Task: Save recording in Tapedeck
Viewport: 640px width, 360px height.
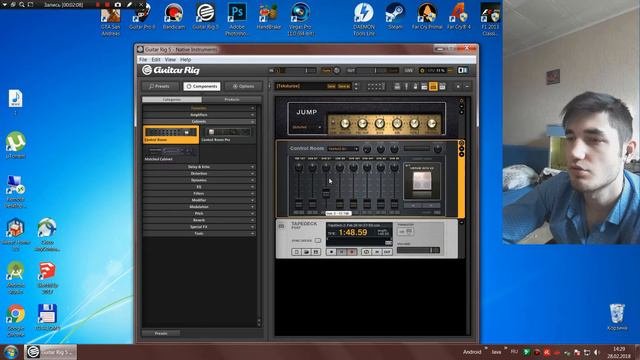Action: (316, 252)
